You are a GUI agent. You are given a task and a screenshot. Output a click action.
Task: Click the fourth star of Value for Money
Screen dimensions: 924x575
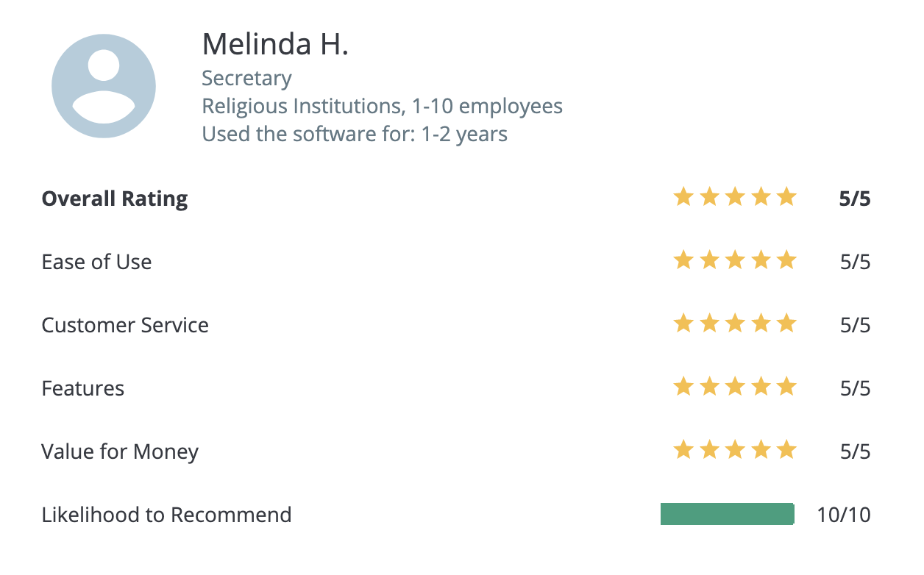tap(761, 450)
